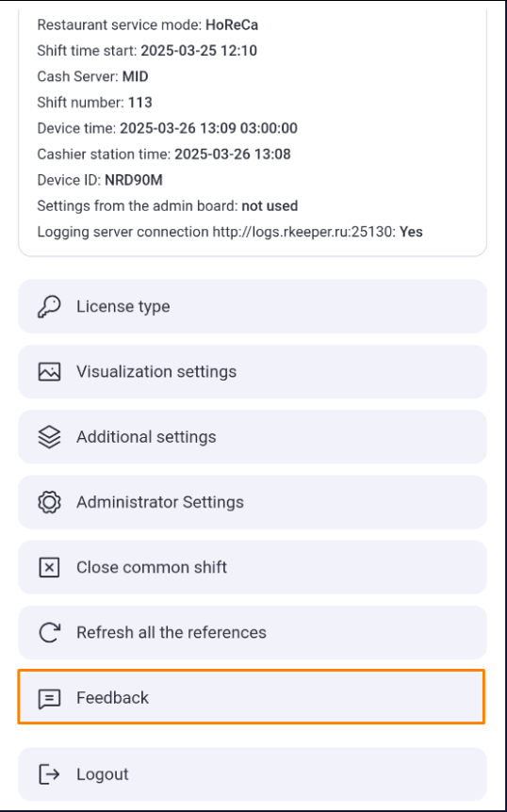Screen dimensions: 507x812
Task: Click the stacked layers icon for Additional settings
Action: click(x=49, y=437)
